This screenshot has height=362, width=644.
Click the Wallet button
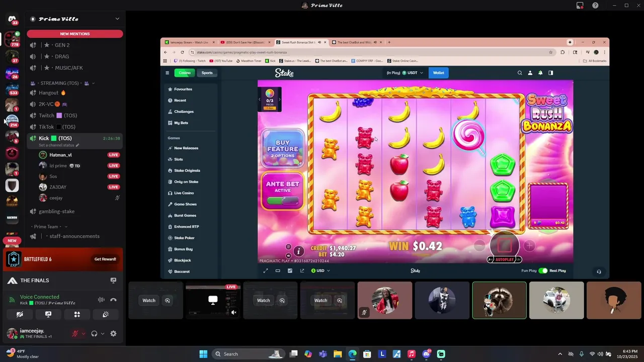[x=439, y=73]
